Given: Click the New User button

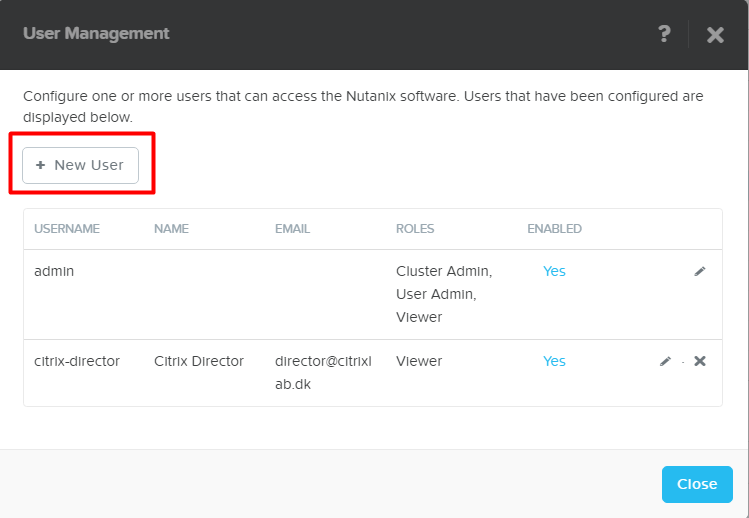Looking at the screenshot, I should point(80,165).
